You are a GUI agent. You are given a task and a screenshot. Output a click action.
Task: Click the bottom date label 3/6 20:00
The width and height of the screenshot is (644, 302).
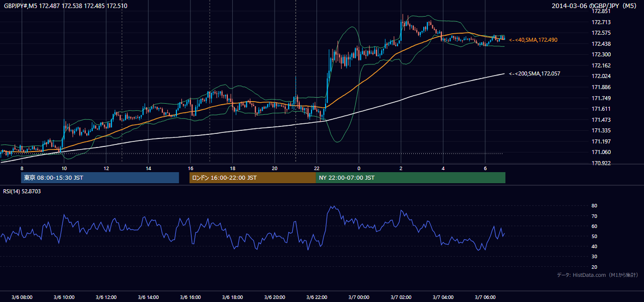click(x=275, y=297)
